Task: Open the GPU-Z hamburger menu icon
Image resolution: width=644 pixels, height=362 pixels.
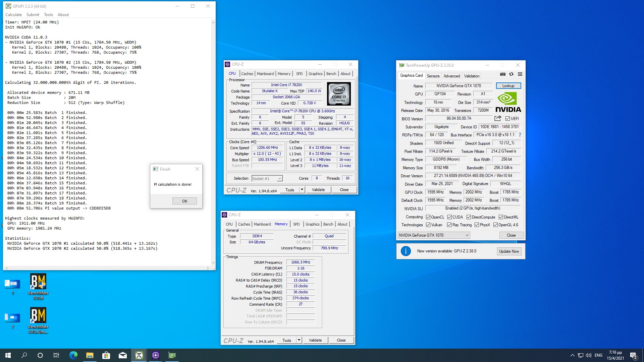Action: click(520, 74)
